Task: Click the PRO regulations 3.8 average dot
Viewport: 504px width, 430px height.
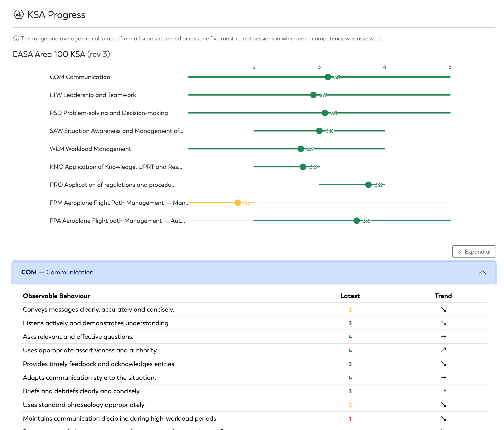Action: pyautogui.click(x=368, y=185)
